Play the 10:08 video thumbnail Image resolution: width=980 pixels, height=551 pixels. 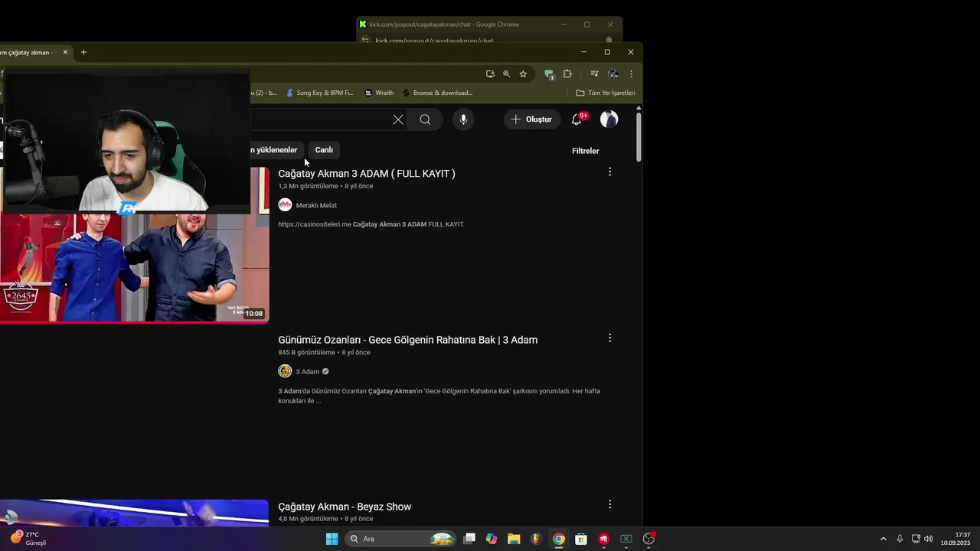click(x=134, y=266)
